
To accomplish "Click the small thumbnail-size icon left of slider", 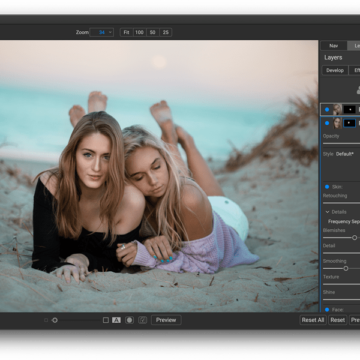I will click(46, 320).
